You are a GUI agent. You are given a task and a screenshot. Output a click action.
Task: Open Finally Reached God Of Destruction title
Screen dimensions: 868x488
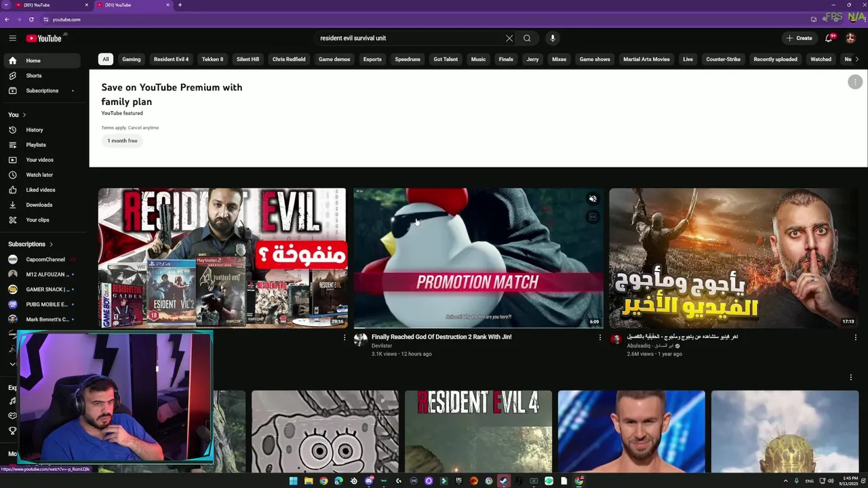(441, 337)
